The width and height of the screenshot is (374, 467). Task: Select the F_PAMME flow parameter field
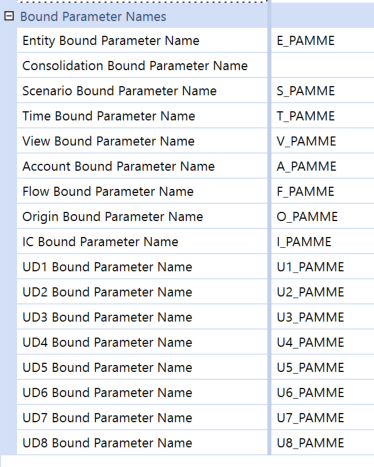(323, 191)
